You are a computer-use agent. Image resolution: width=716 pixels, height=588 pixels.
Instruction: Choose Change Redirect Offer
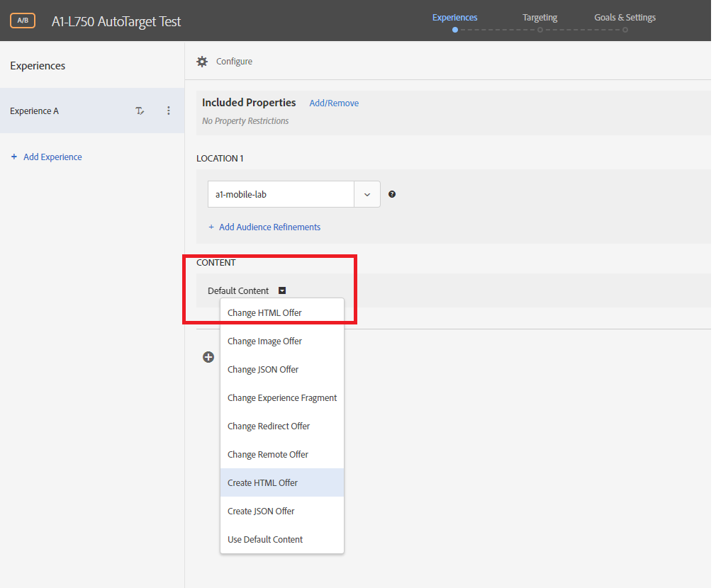click(282, 426)
